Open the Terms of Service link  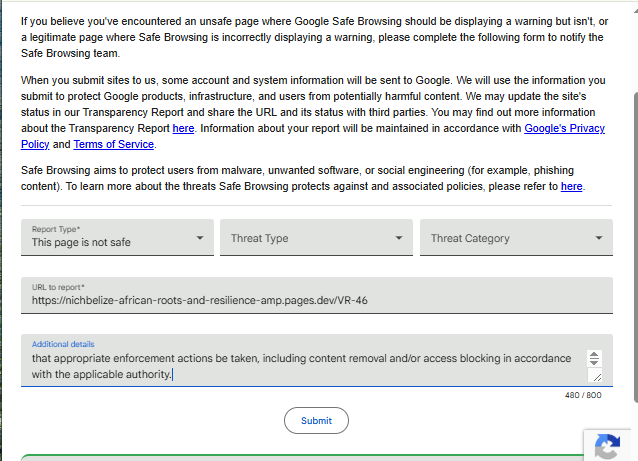pos(114,144)
